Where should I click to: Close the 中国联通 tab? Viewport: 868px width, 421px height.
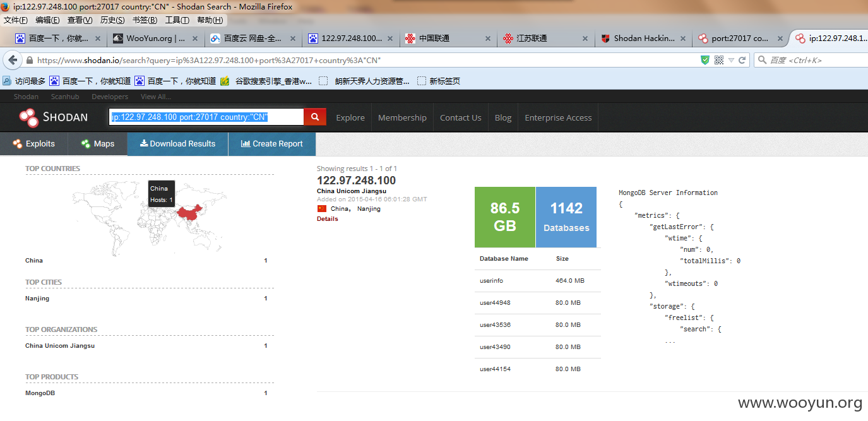tap(488, 39)
